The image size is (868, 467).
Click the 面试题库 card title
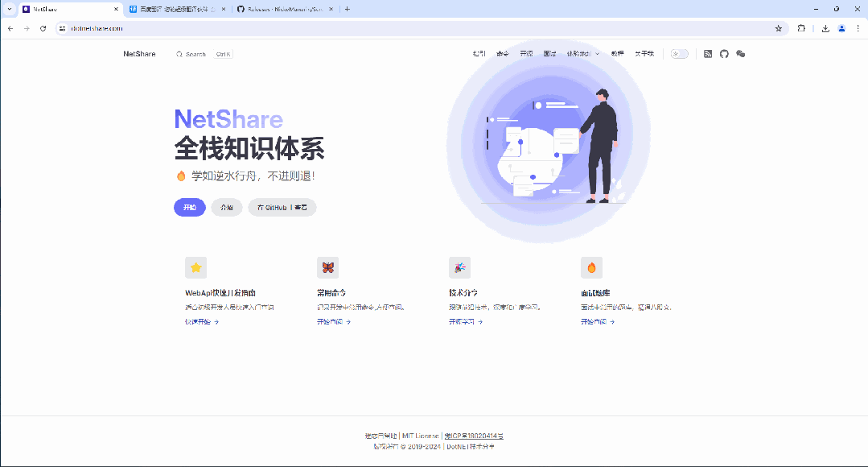click(595, 293)
